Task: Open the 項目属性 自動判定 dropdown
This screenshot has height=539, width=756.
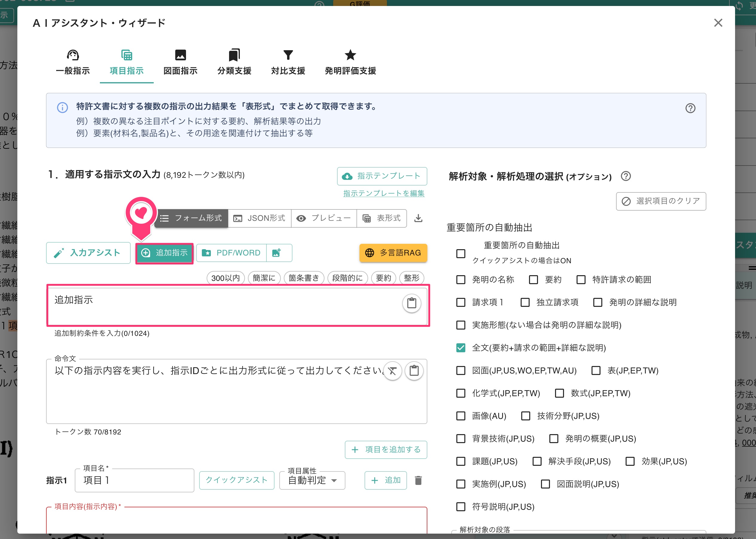Action: tap(312, 480)
